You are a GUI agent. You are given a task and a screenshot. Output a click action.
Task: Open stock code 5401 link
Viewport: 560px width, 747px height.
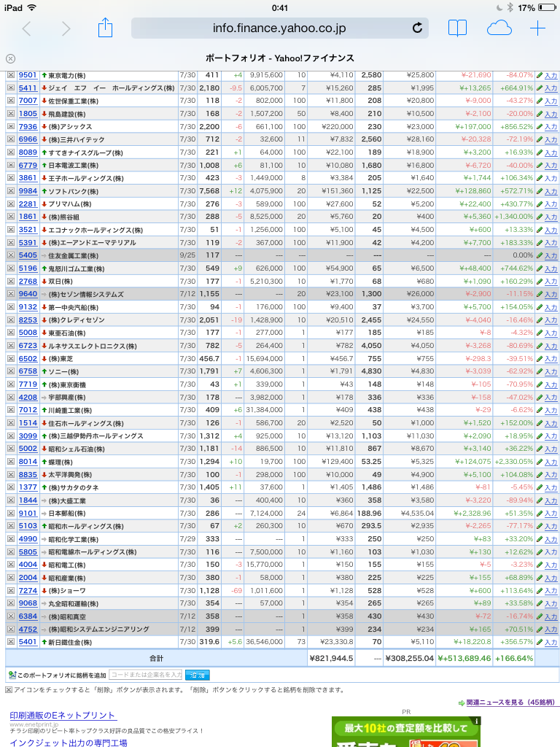28,642
